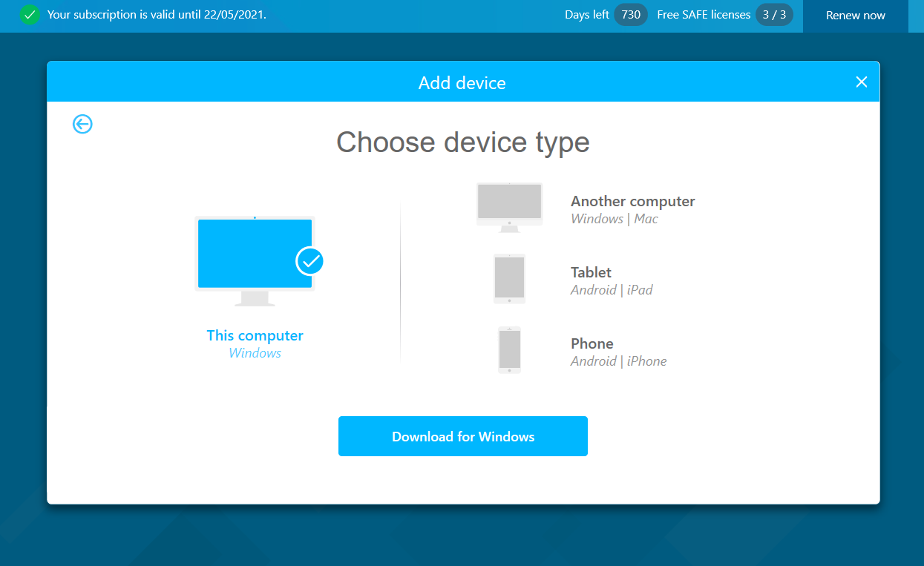
Task: Click the Another computer device icon
Action: coord(509,205)
